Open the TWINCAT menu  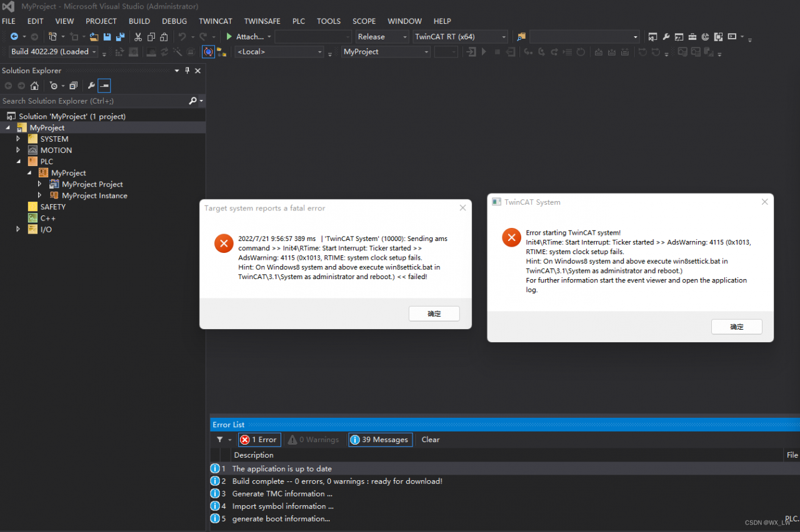coord(216,21)
